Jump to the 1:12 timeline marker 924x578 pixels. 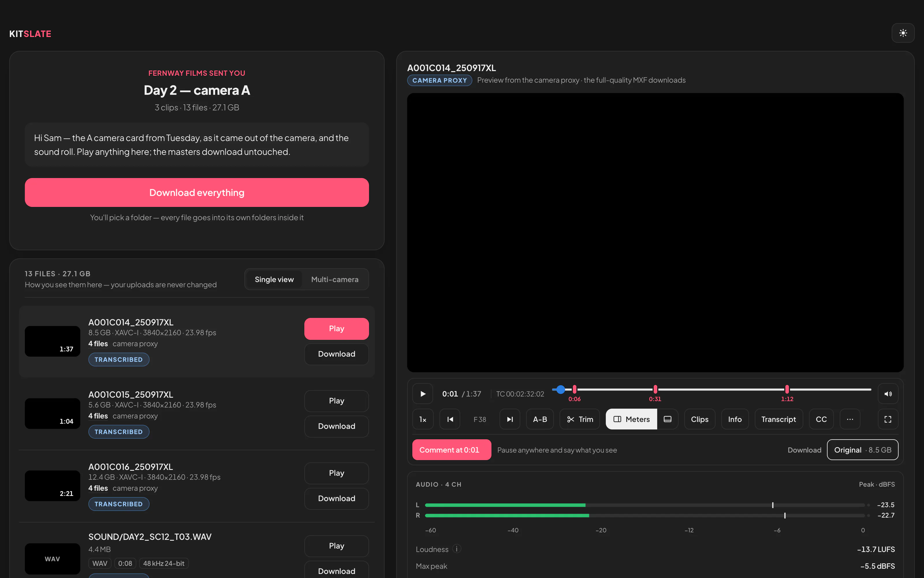[x=787, y=390]
